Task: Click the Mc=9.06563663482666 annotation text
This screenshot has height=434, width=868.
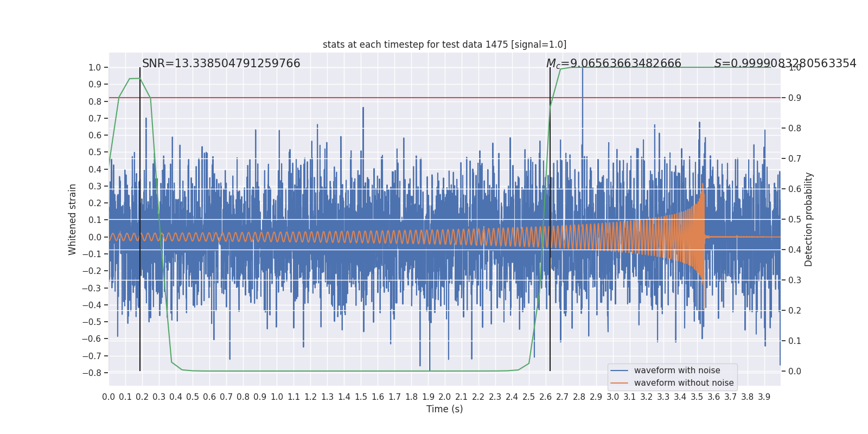Action: (x=614, y=63)
